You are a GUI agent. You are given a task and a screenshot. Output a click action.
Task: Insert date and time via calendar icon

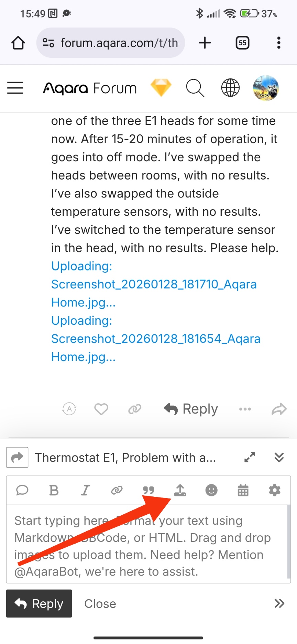(243, 490)
